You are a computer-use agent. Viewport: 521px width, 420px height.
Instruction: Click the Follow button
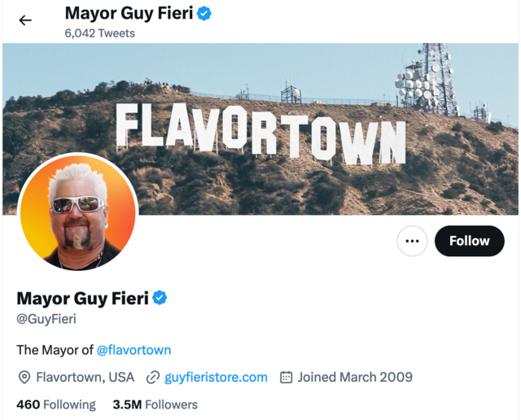[x=469, y=241]
